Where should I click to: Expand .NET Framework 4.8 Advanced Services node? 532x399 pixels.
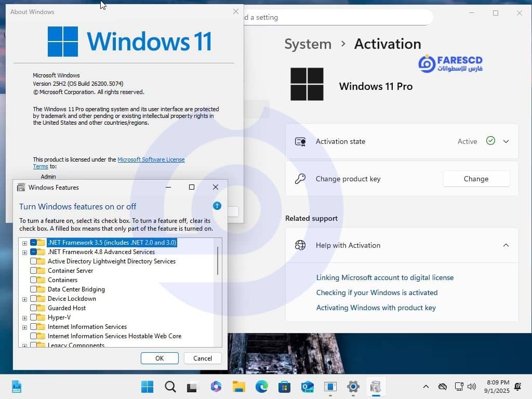click(x=24, y=252)
